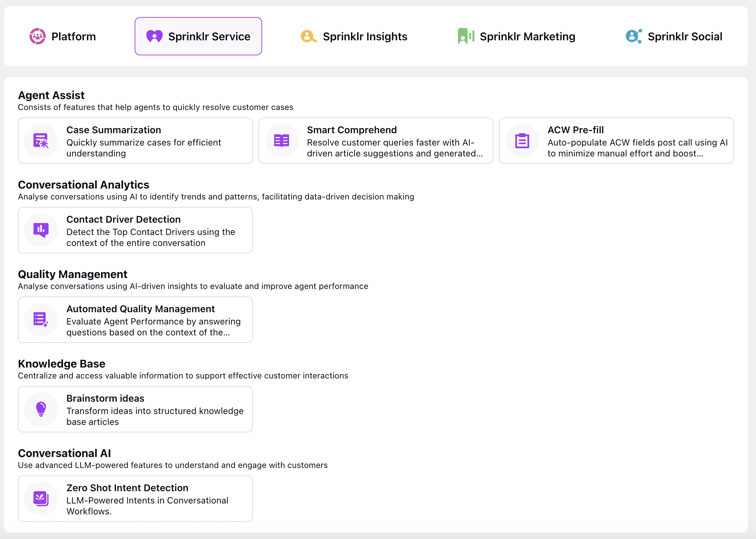
Task: Click the Zero Shot Intent Detection icon
Action: 41,499
